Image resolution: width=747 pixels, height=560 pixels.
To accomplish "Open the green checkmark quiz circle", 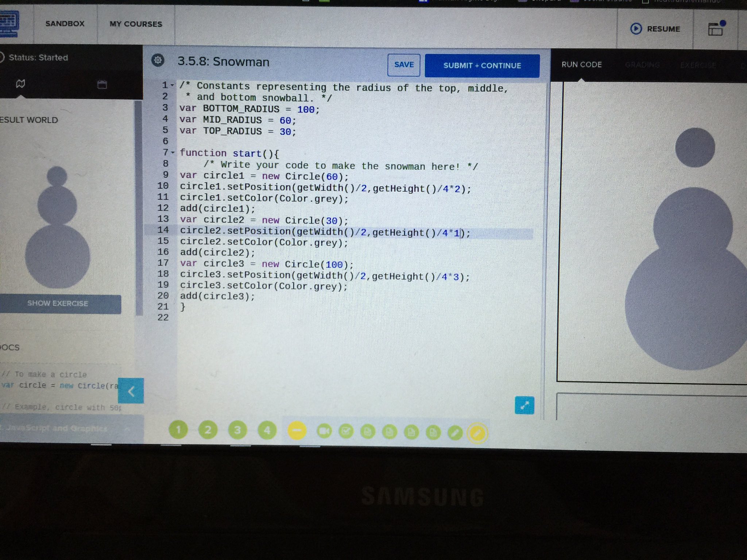I will pyautogui.click(x=346, y=432).
